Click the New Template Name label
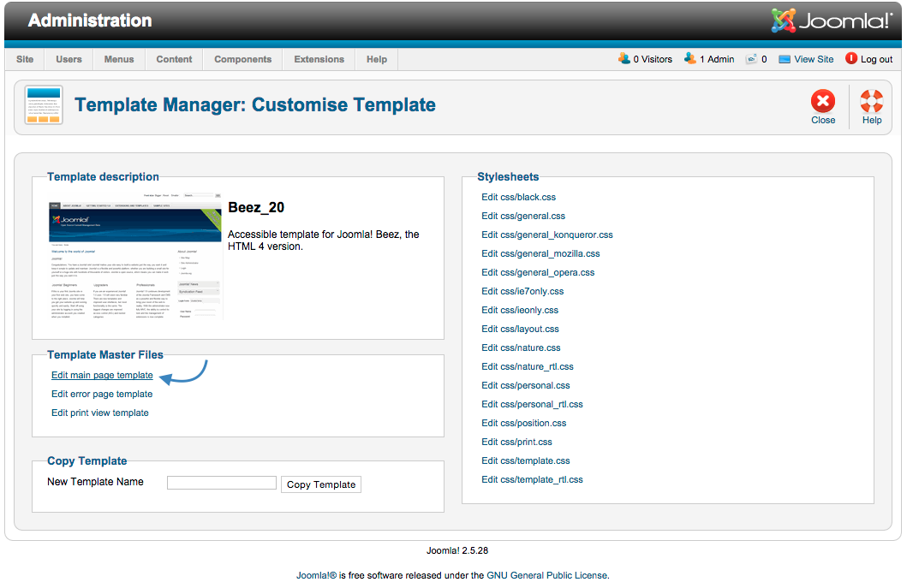The image size is (907, 588). (x=95, y=482)
